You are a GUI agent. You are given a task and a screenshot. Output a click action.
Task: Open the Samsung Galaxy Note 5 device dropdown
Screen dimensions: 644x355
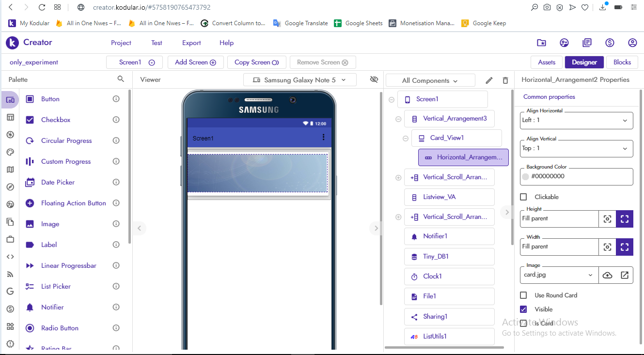pyautogui.click(x=299, y=80)
